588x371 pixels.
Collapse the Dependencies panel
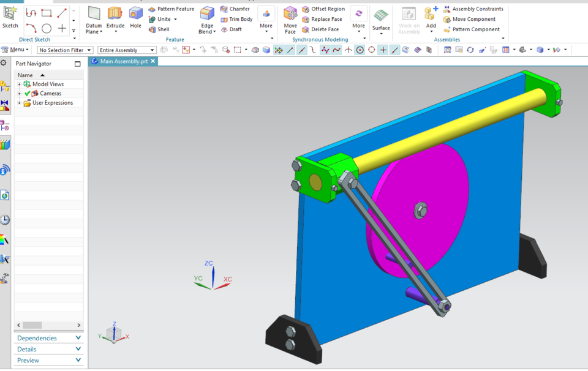pyautogui.click(x=78, y=337)
